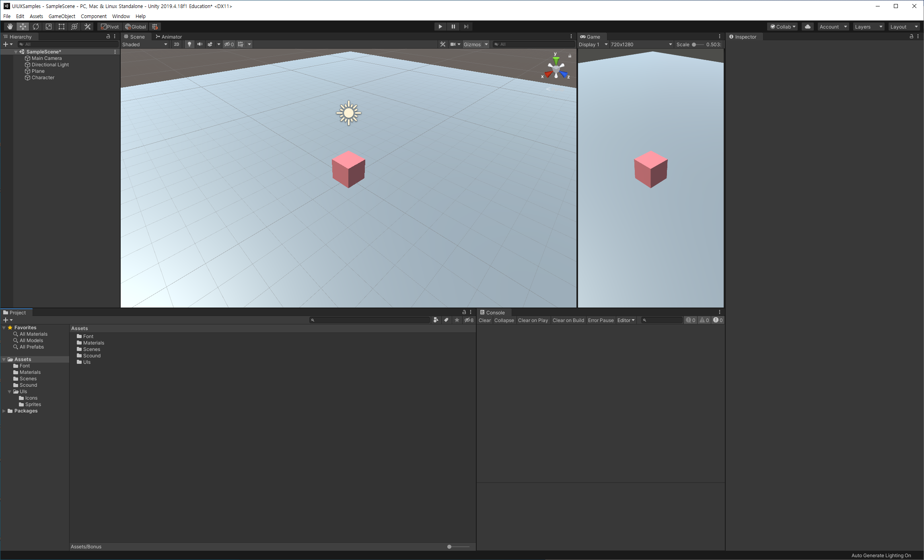Image resolution: width=924 pixels, height=560 pixels.
Task: Select the Rect Transform tool
Action: (62, 27)
